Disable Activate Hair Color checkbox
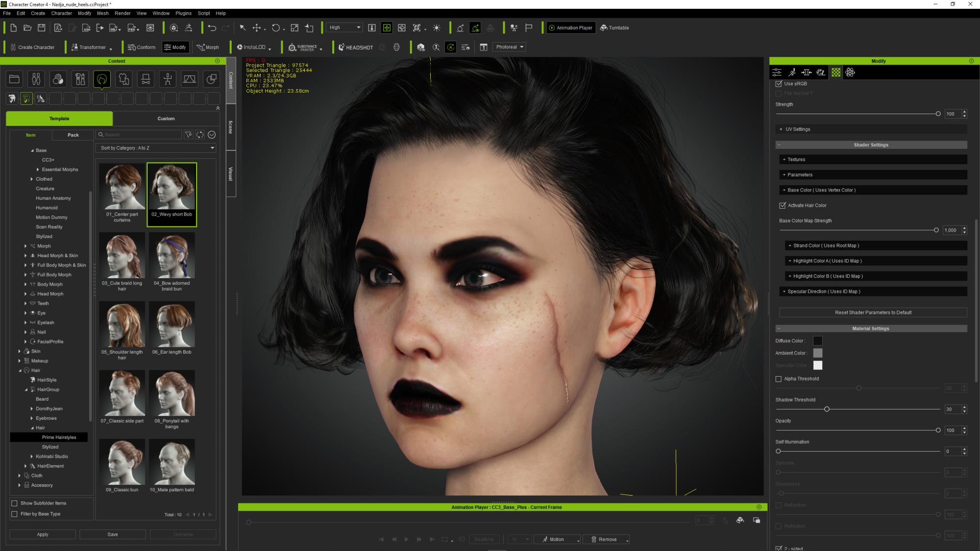The image size is (980, 551). click(783, 206)
